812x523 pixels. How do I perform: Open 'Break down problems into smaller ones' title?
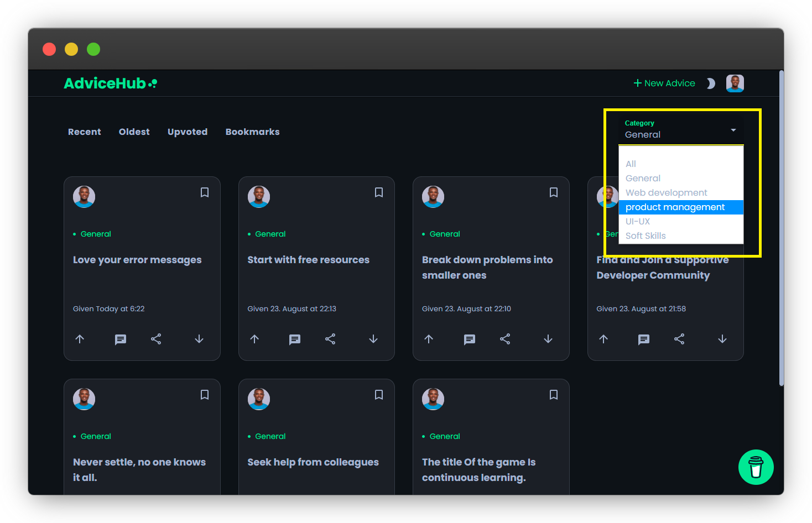coord(487,268)
